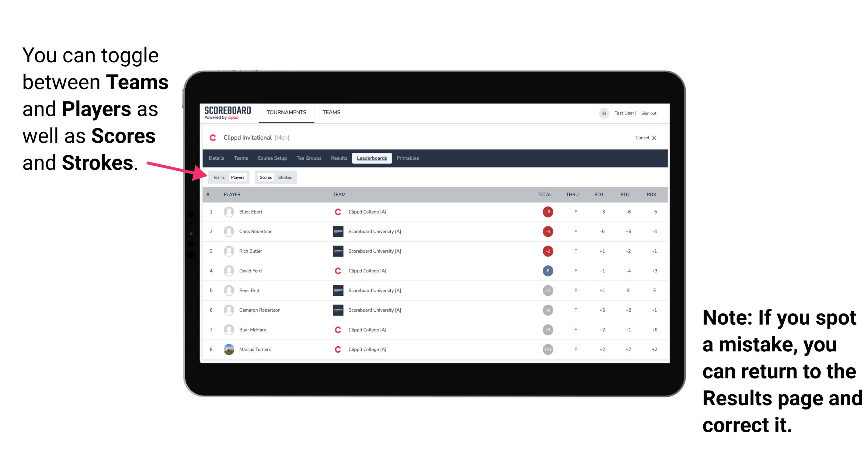Open the Printables section

click(409, 158)
